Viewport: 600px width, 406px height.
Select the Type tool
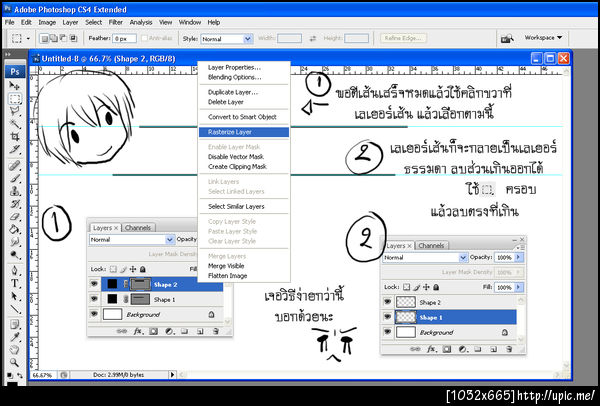pyautogui.click(x=15, y=284)
